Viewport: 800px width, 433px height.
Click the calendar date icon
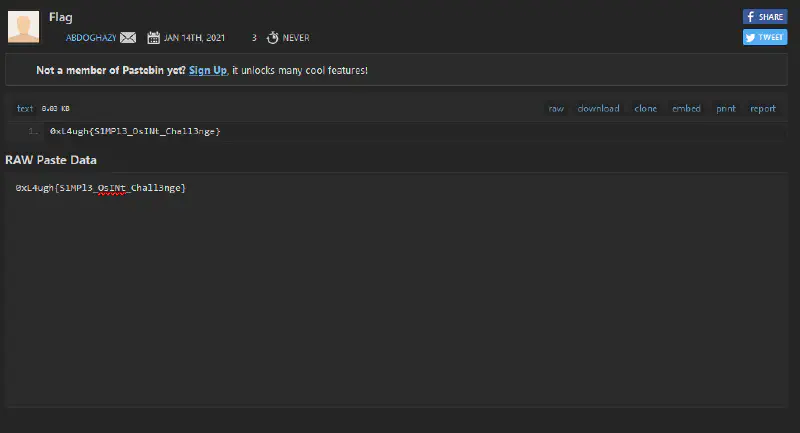pos(154,38)
